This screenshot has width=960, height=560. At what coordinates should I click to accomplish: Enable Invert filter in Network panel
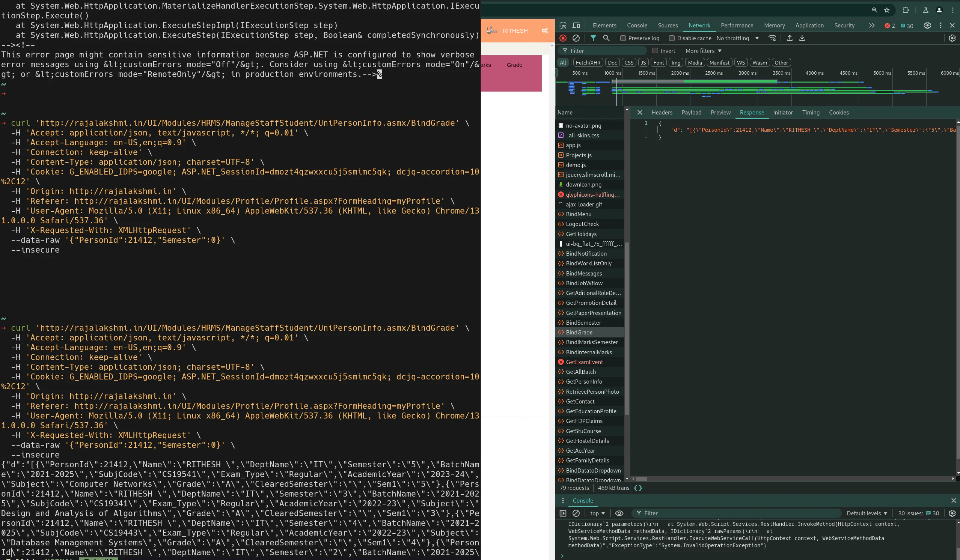(x=656, y=51)
